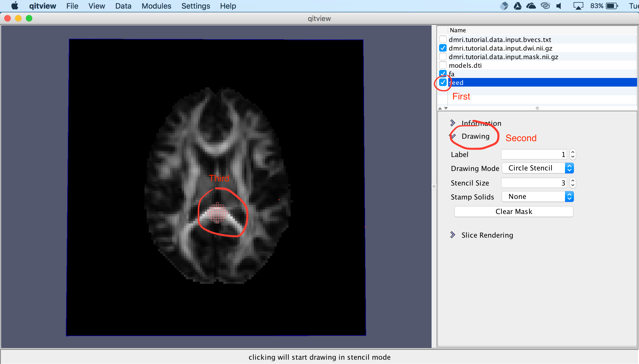The image size is (639, 364).
Task: Open the Data menu
Action: [x=123, y=6]
